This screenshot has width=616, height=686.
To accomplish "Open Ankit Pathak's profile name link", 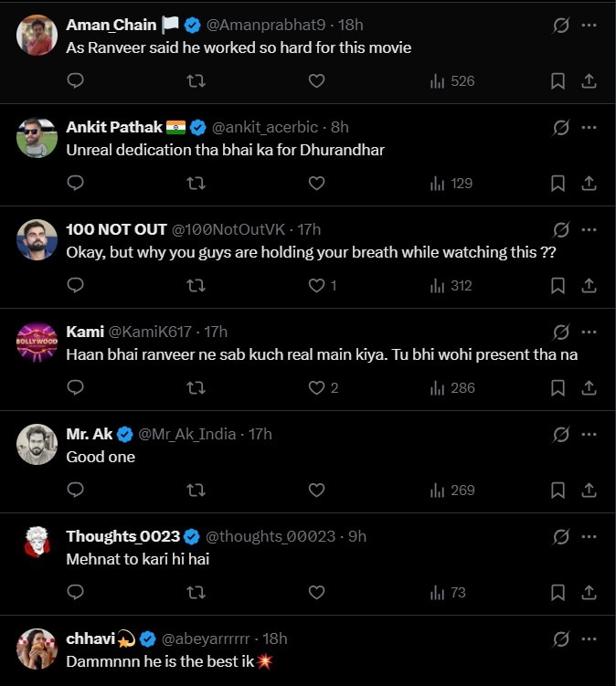I will 114,127.
